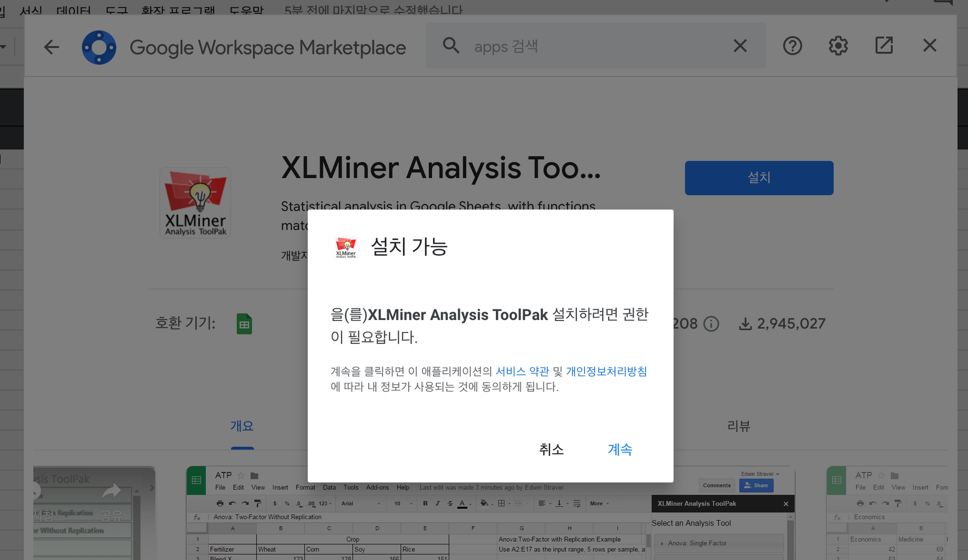
Task: Open the help question mark icon
Action: [x=792, y=46]
